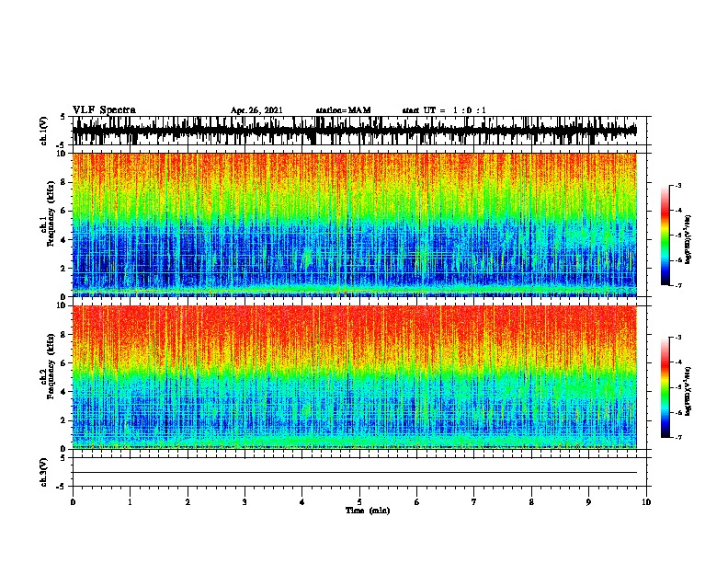Click the ch.2 spectrogram color bar
The width and height of the screenshot is (728, 563).
665,387
